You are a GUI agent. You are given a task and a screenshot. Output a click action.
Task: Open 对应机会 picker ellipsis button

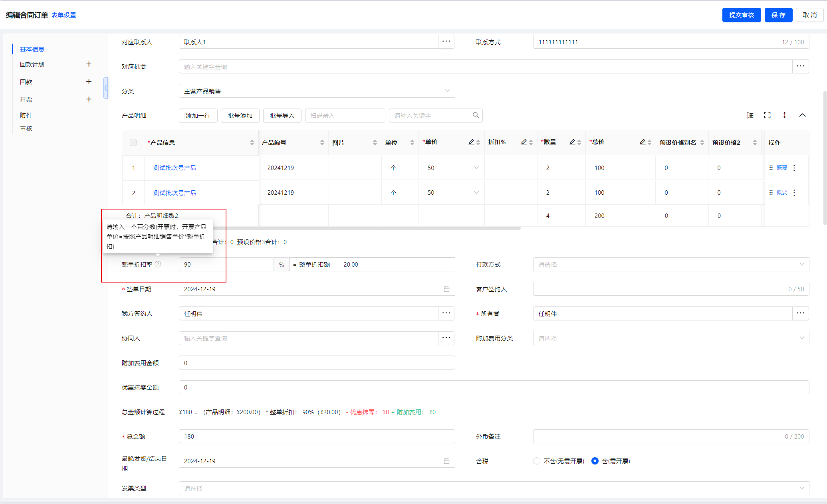pyautogui.click(x=801, y=66)
